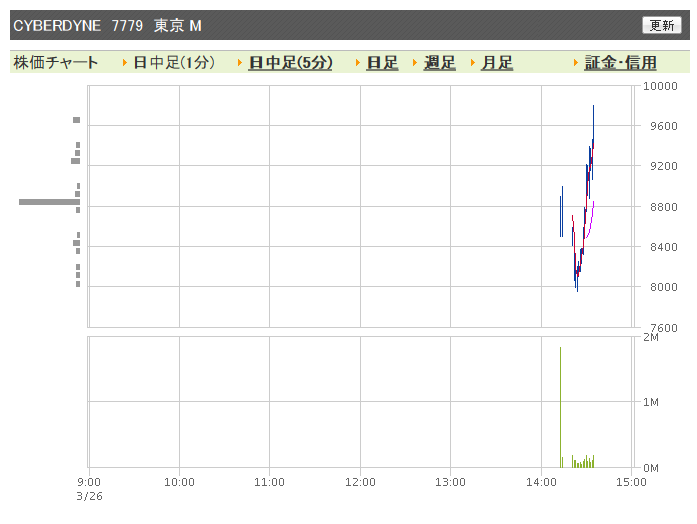Click the orange arrow before 証金･信用
The height and width of the screenshot is (524, 697).
pos(576,63)
